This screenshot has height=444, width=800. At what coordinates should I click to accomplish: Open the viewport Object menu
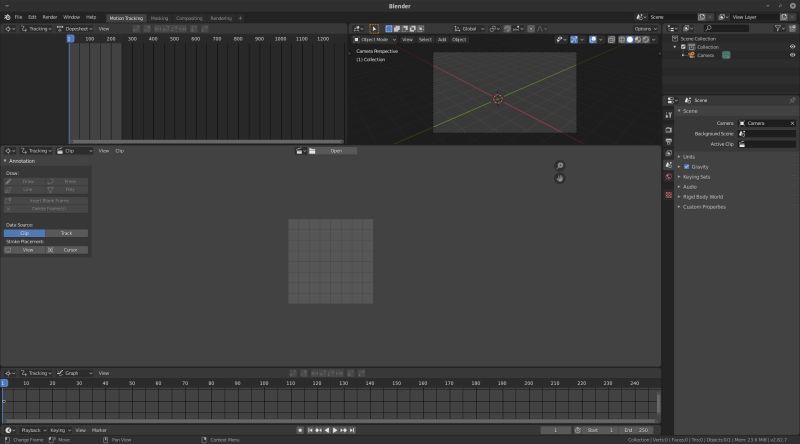[459, 39]
